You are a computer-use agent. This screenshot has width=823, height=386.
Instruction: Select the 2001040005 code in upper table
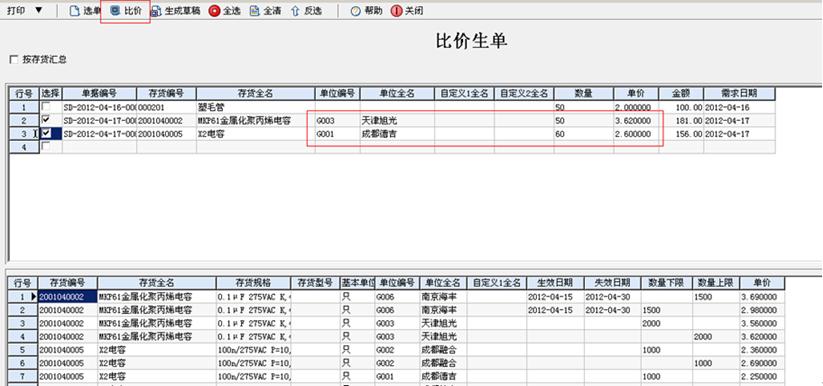pyautogui.click(x=166, y=134)
